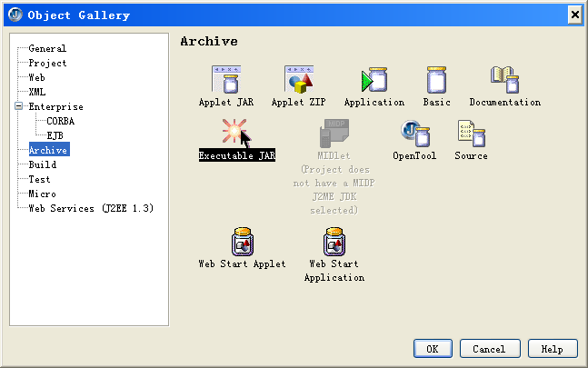The image size is (588, 368).
Task: Click the Cancel button
Action: tap(490, 349)
